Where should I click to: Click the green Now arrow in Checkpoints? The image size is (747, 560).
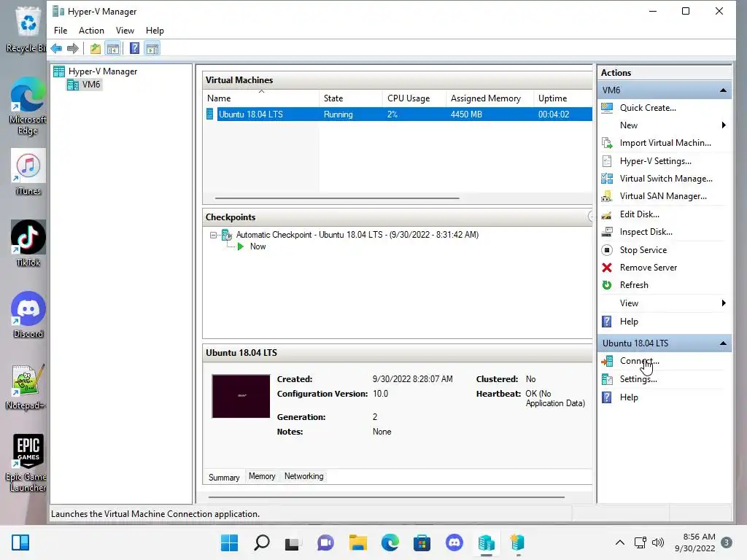pos(241,246)
